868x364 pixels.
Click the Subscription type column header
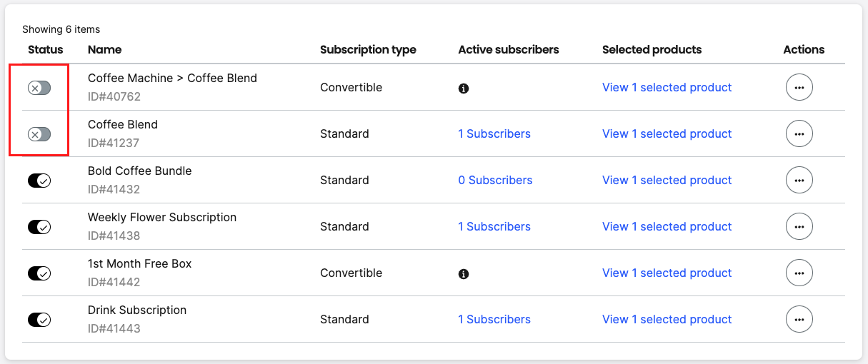point(368,49)
